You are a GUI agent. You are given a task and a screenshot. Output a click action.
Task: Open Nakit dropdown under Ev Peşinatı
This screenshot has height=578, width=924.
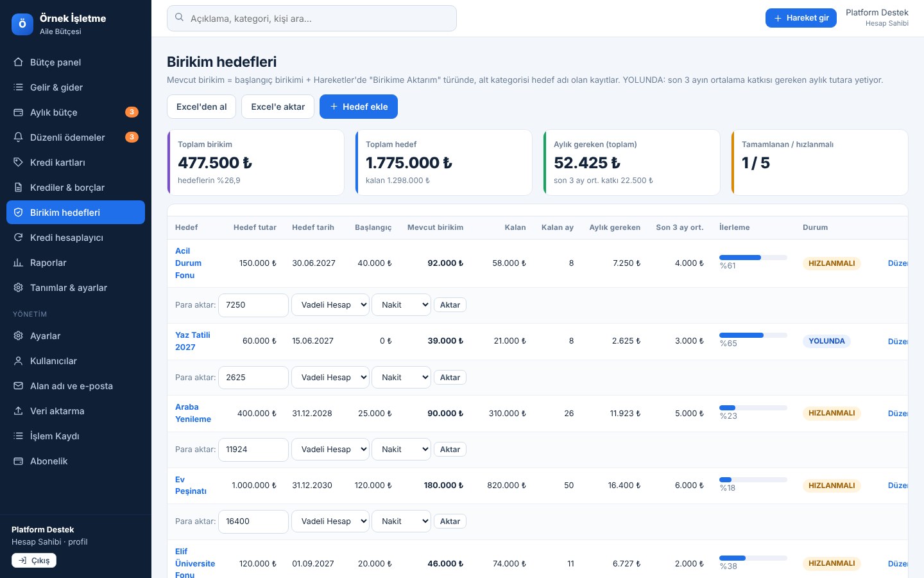[402, 521]
